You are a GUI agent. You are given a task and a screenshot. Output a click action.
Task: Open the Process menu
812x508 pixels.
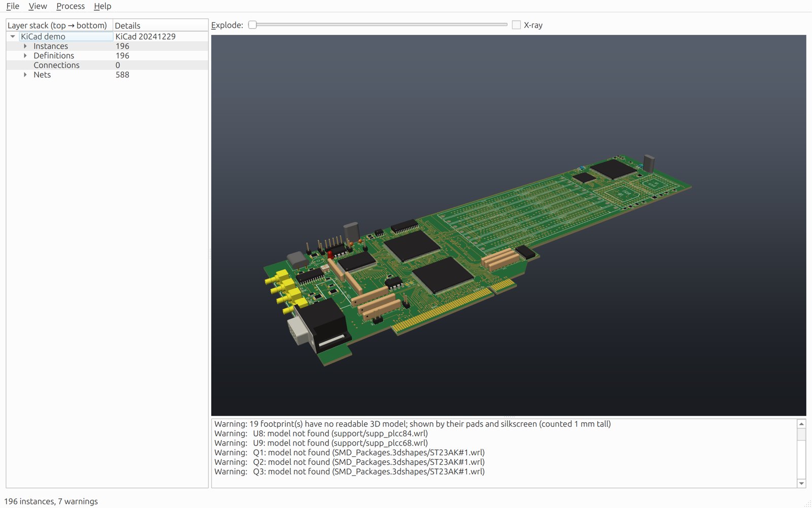pyautogui.click(x=71, y=6)
